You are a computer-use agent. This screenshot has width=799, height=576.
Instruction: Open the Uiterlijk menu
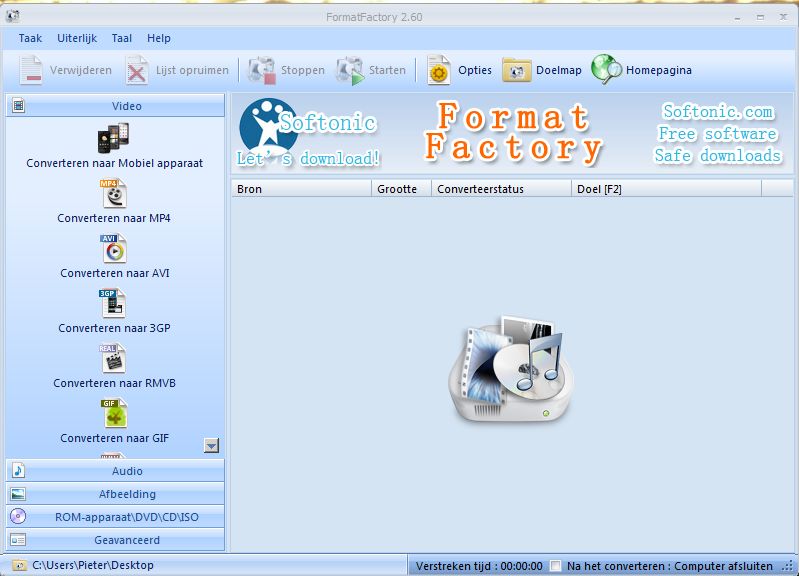click(x=77, y=38)
